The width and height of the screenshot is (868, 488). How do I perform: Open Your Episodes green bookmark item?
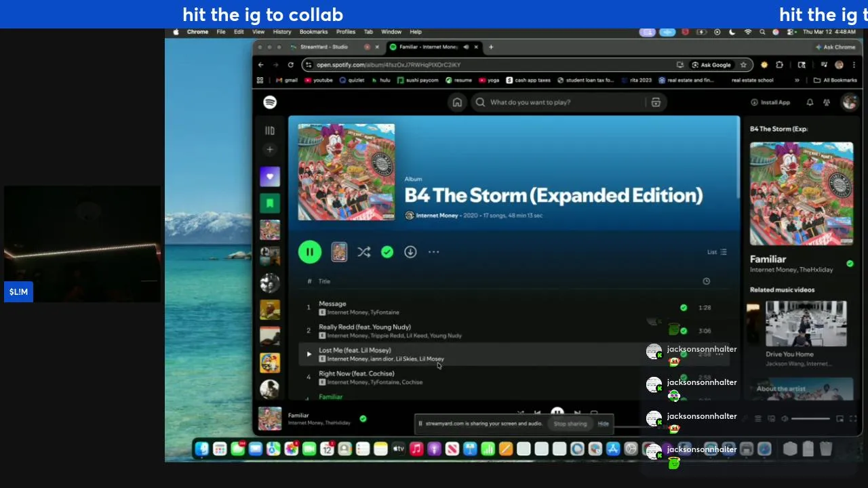click(270, 203)
